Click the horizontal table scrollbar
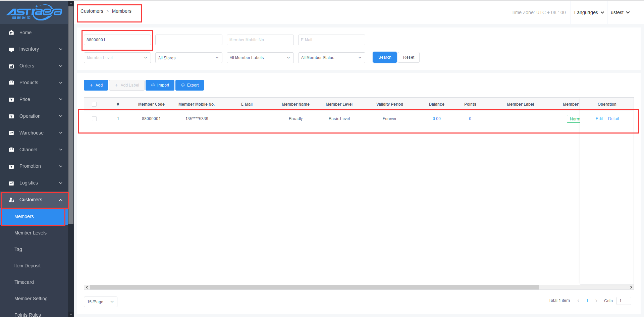 pos(314,287)
